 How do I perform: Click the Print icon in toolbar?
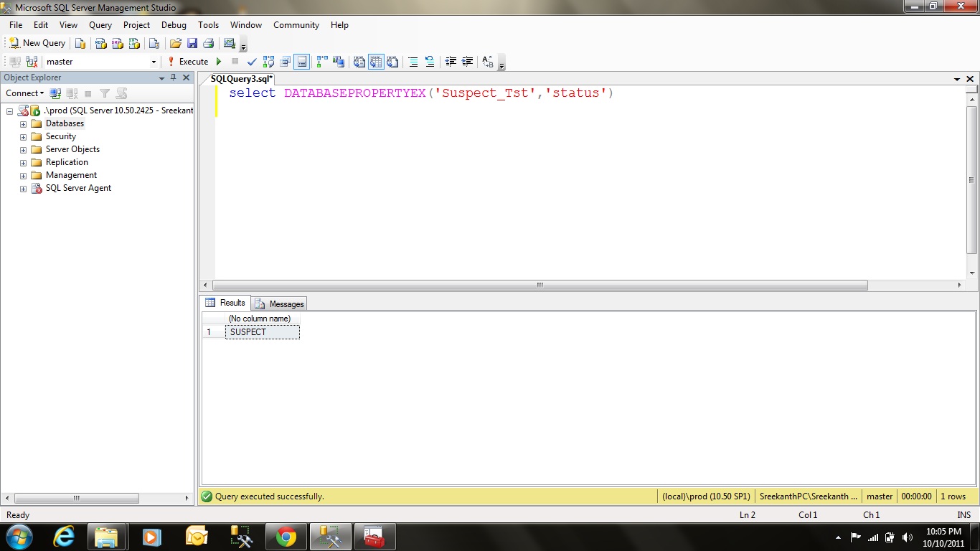pos(208,43)
